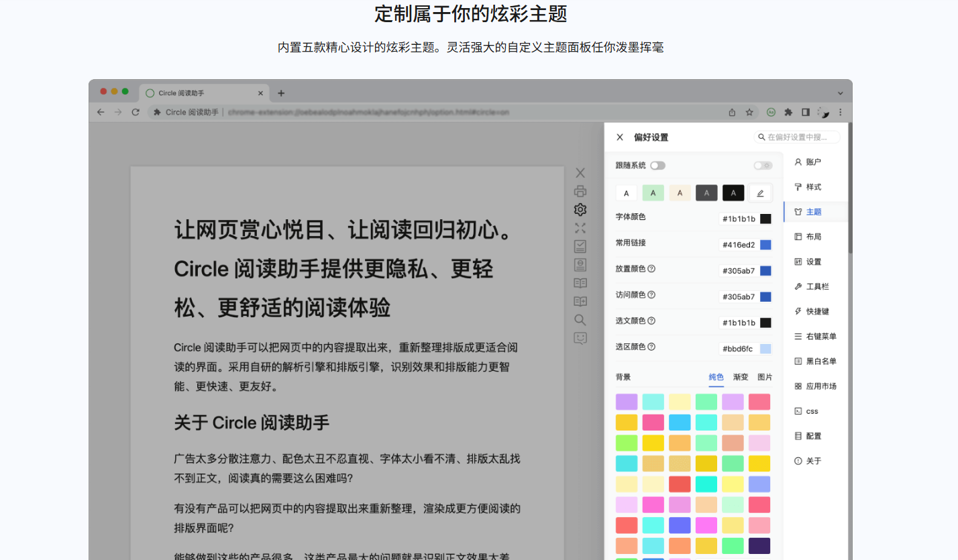Click the 常用链接 blue color swatch
The width and height of the screenshot is (958, 560).
[765, 245]
